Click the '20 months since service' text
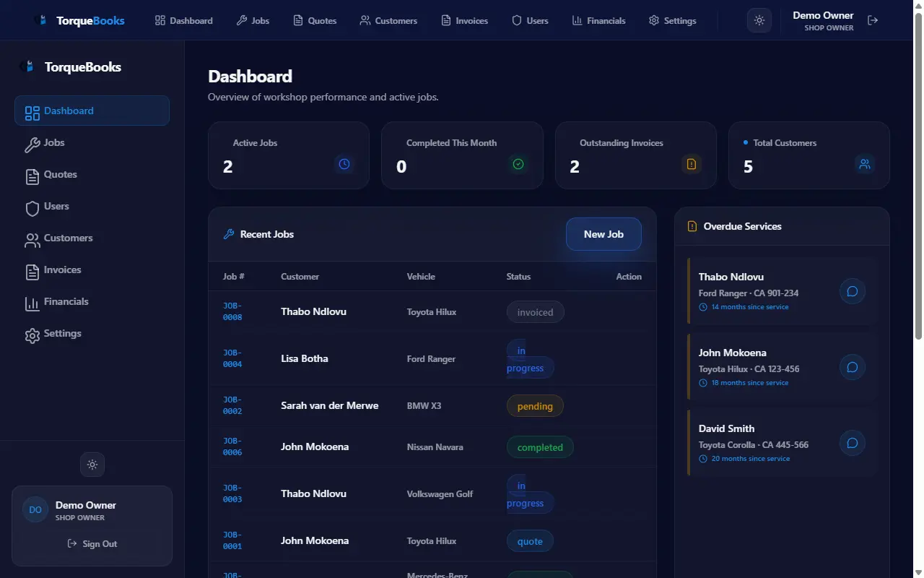 click(751, 459)
